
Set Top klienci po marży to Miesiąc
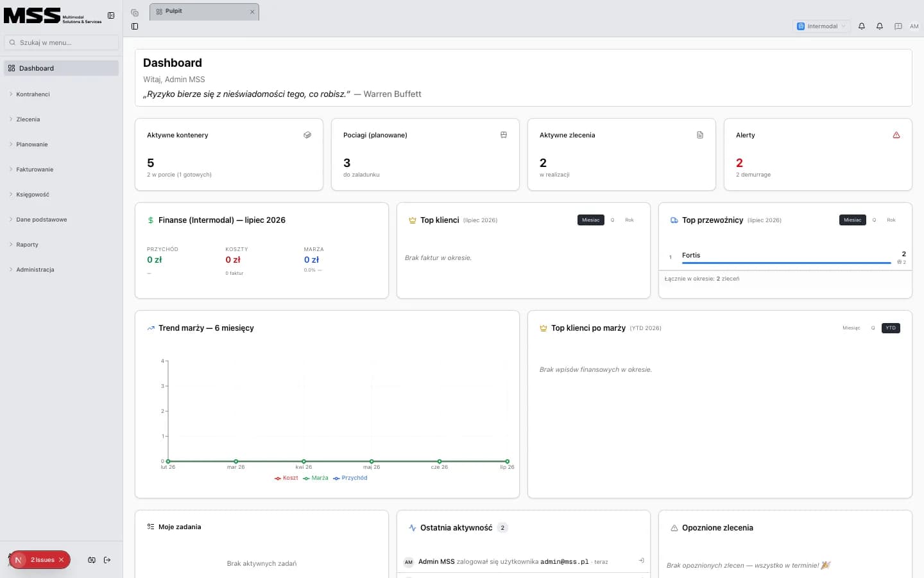[851, 328]
